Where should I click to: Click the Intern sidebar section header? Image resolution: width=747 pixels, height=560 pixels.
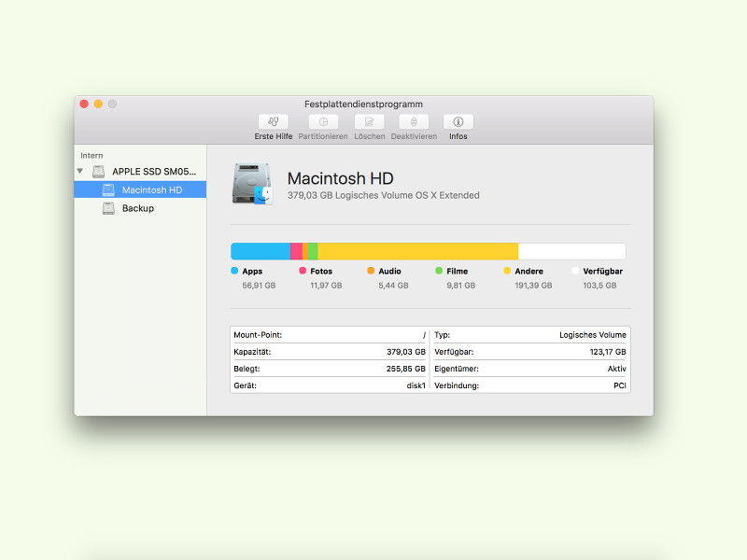point(92,155)
